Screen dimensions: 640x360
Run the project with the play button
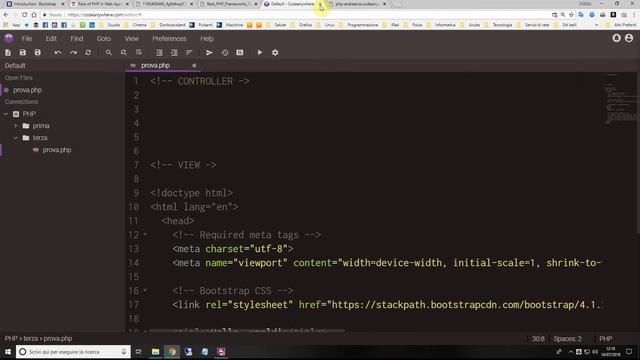click(260, 53)
